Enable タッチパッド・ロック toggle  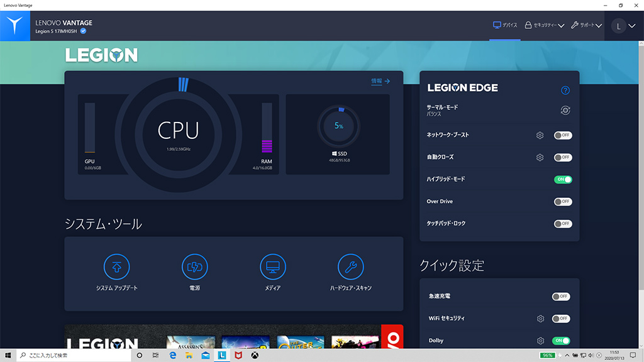tap(563, 224)
